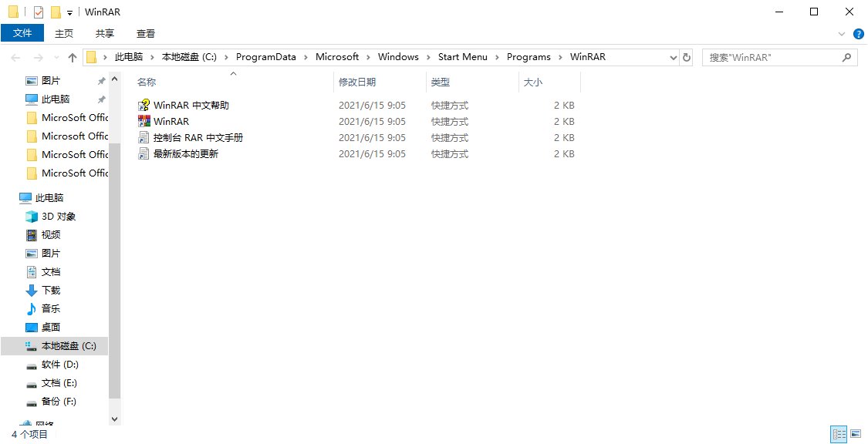
Task: Open address bar history dropdown
Action: click(671, 57)
